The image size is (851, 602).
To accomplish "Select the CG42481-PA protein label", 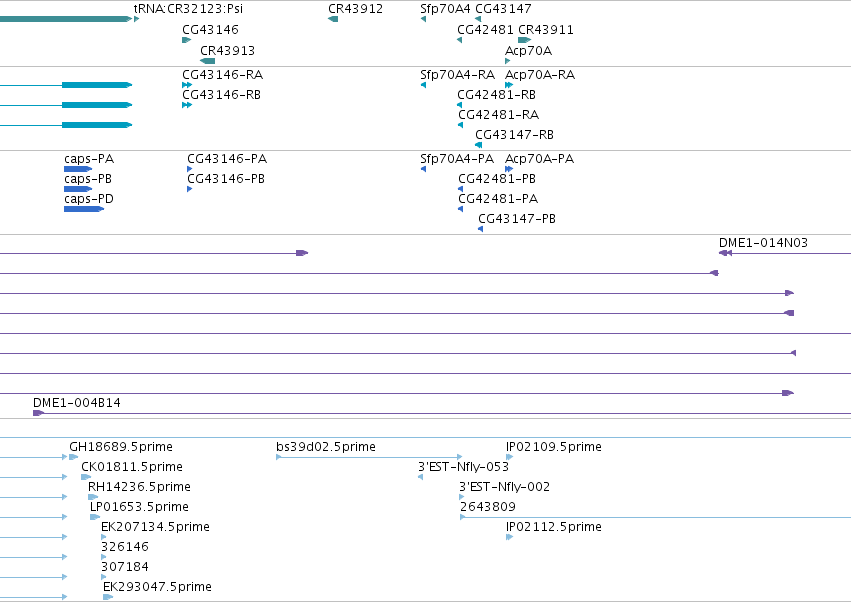I will tap(498, 199).
